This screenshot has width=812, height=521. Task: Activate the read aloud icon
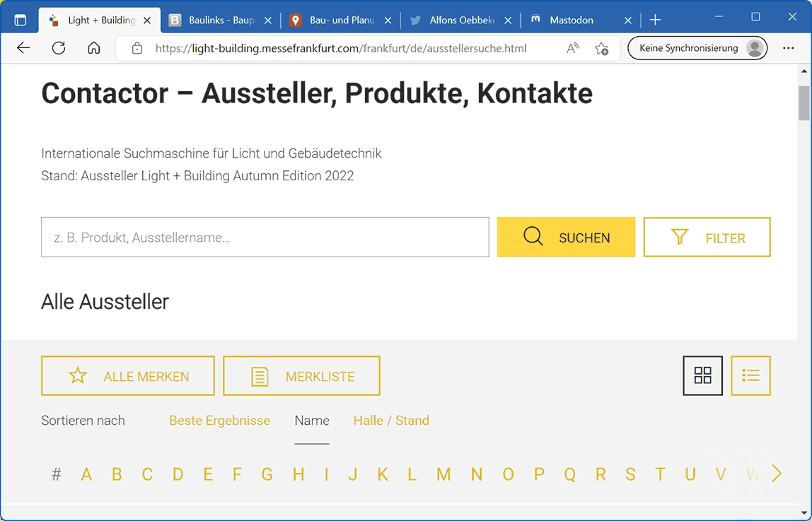572,48
